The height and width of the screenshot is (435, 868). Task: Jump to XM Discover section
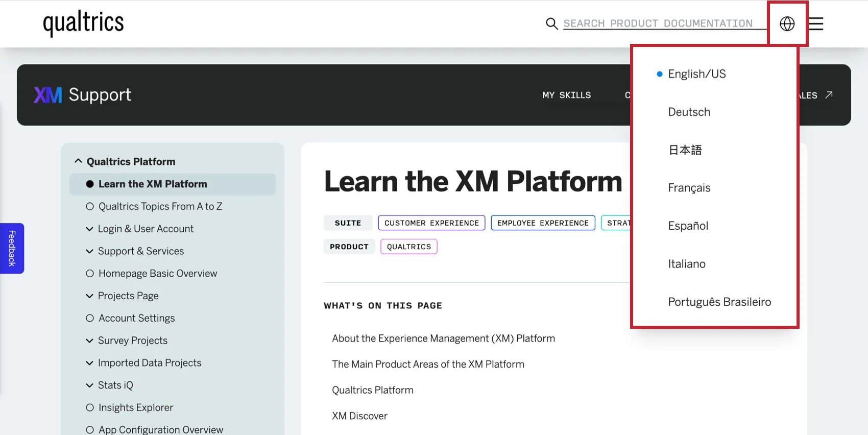tap(359, 416)
